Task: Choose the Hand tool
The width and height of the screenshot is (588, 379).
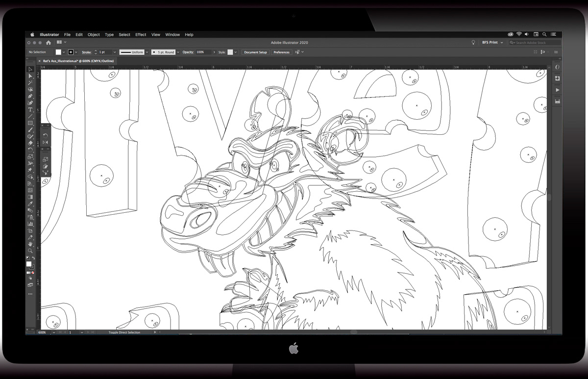Action: pos(30,244)
